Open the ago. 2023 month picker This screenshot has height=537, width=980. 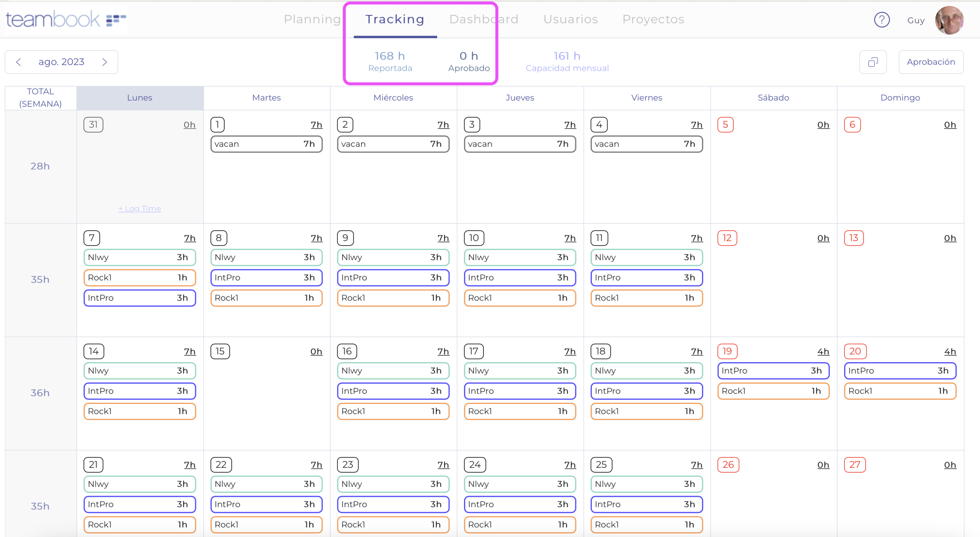(61, 62)
